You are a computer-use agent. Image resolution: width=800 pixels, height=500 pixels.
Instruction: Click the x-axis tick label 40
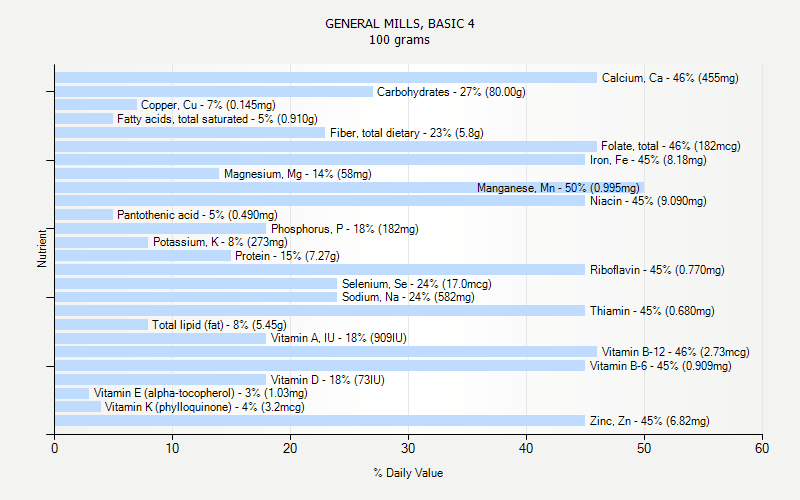point(526,448)
